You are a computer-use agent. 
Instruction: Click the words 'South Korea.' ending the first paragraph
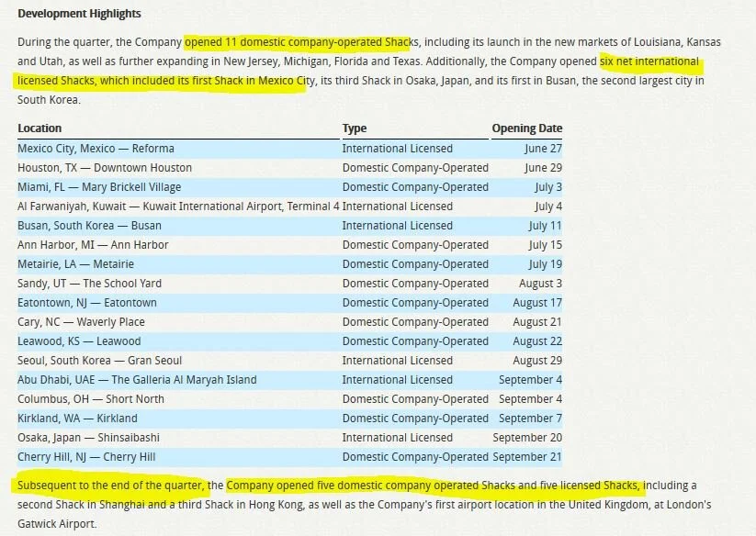click(49, 100)
